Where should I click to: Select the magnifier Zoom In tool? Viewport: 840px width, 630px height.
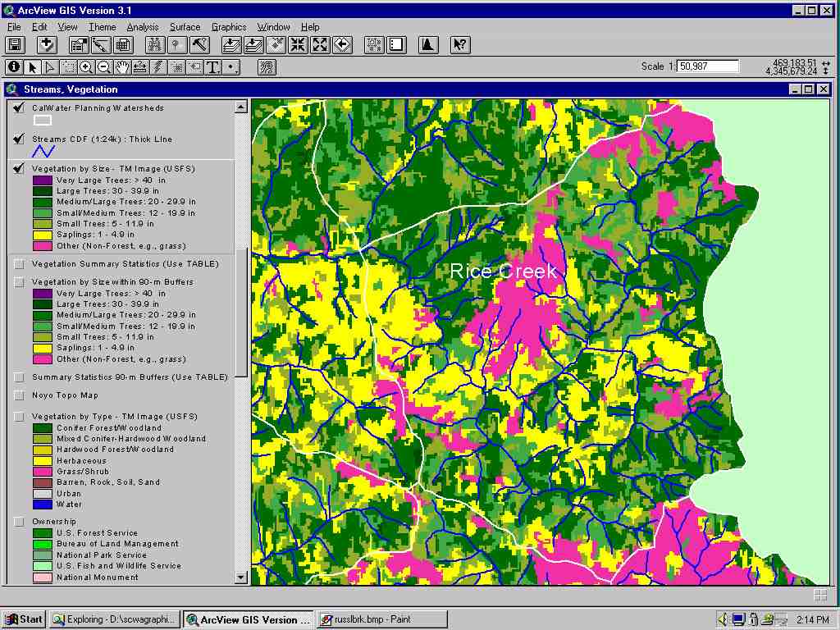pos(86,67)
